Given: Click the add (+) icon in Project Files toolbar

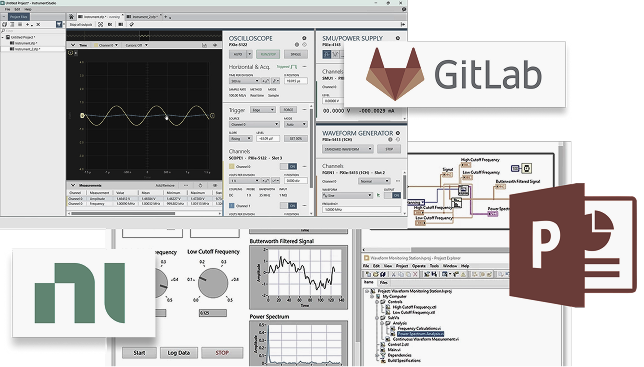Looking at the screenshot, I should click(x=28, y=25).
